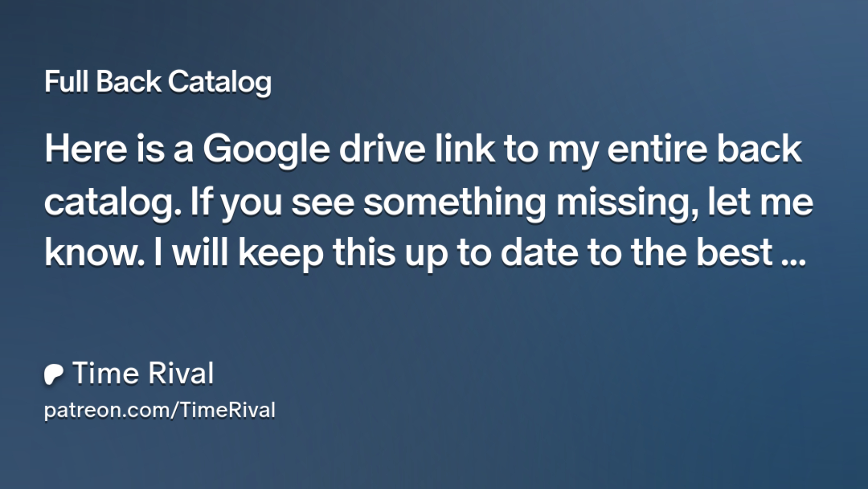Click the Patreon logo icon
The height and width of the screenshot is (489, 868).
pos(54,374)
